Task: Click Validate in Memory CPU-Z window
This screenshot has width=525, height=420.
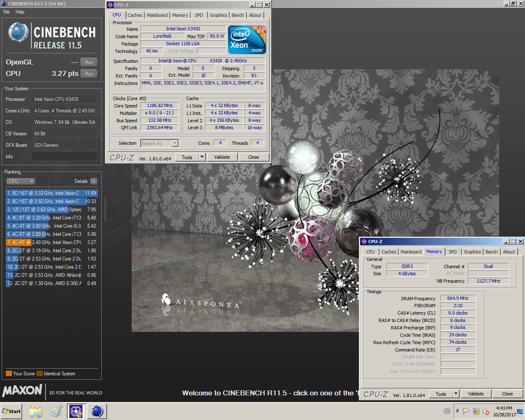Action: 476,394
